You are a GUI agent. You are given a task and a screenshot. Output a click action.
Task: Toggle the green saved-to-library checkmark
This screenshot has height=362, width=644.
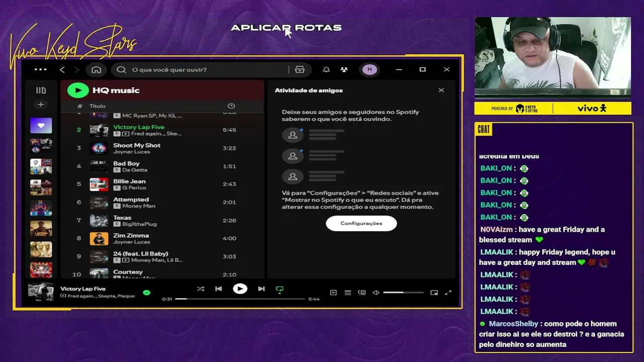(146, 292)
